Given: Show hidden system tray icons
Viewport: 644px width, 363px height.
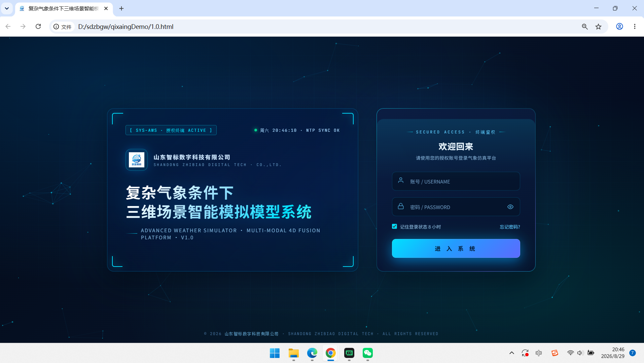Looking at the screenshot, I should click(x=511, y=353).
